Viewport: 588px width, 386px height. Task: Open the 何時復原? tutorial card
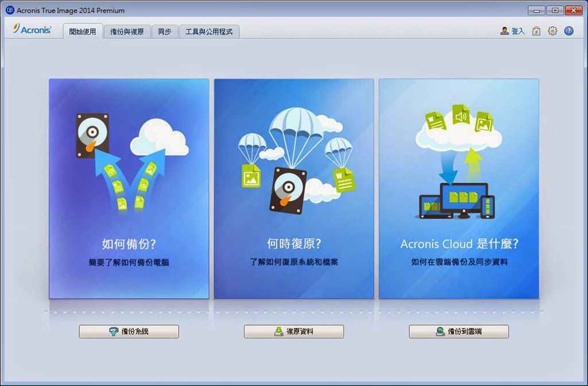pos(294,188)
